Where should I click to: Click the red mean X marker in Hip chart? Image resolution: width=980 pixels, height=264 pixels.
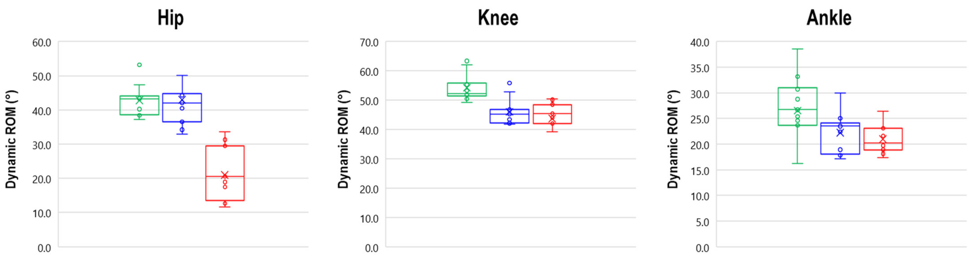click(225, 175)
